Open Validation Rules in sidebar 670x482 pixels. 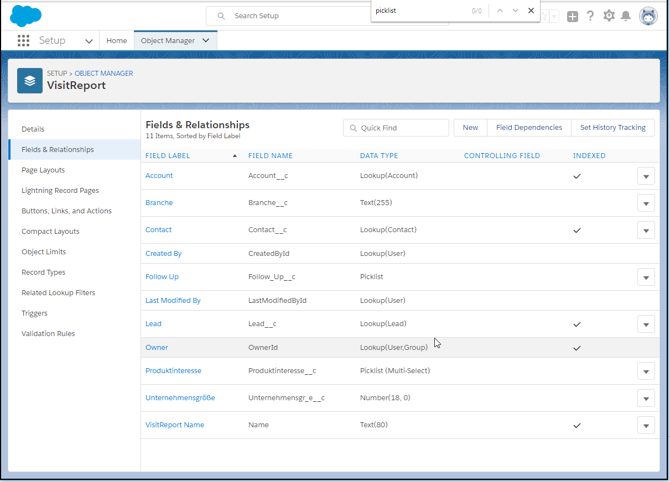point(48,334)
